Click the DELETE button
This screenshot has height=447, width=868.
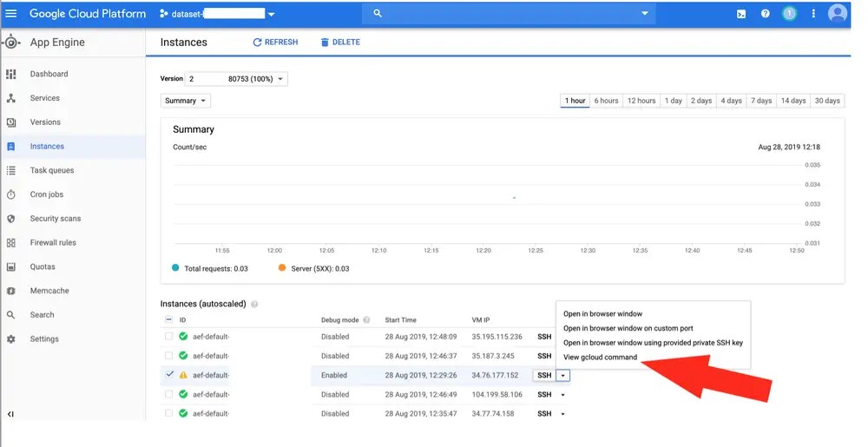[340, 42]
